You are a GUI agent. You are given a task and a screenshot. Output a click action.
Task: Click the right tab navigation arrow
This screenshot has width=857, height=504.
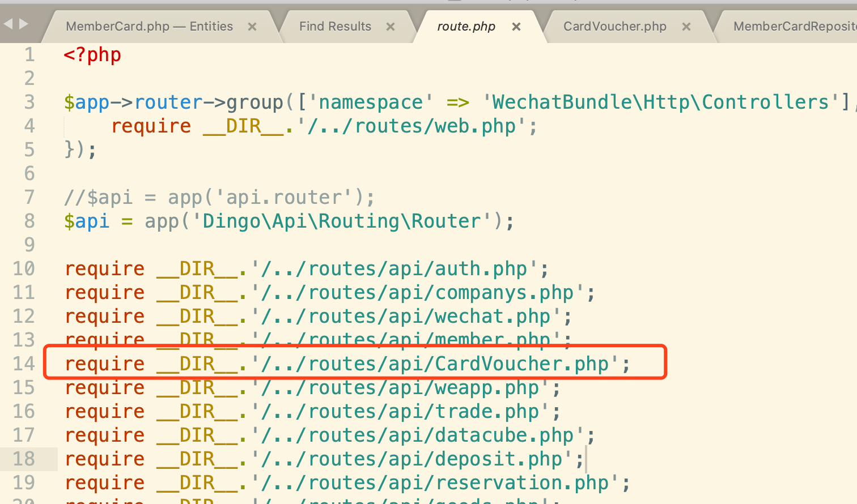pos(23,24)
